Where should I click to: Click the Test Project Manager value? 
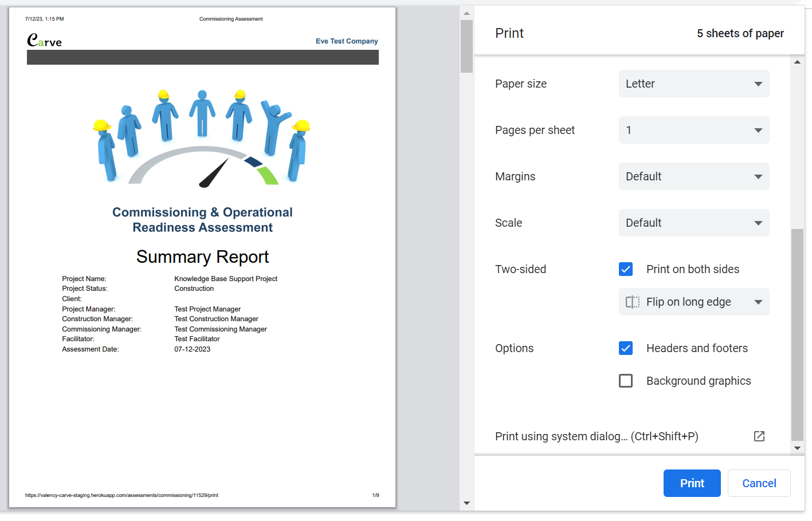click(207, 309)
